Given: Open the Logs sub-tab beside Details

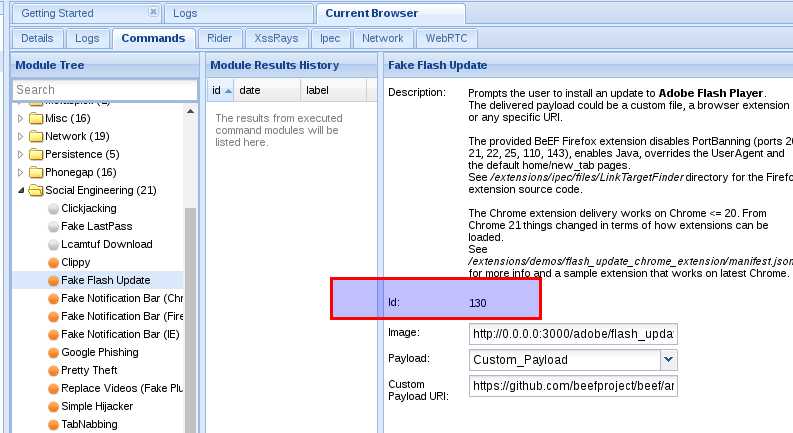Looking at the screenshot, I should click(x=87, y=38).
